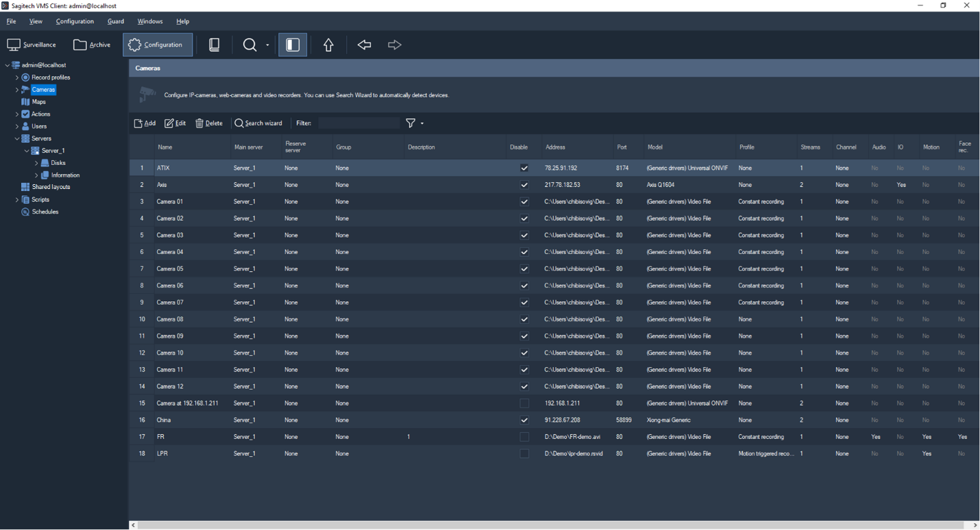This screenshot has width=980, height=530.
Task: Toggle Disable checkbox for China camera
Action: 524,420
